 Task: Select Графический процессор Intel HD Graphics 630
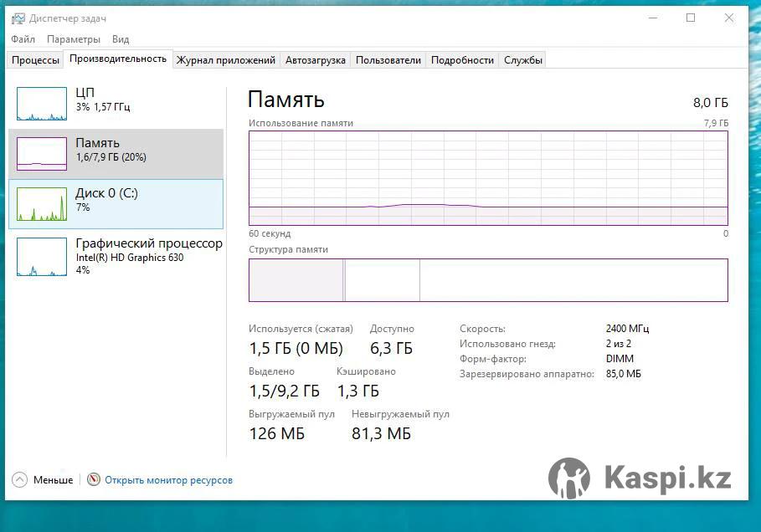pyautogui.click(x=116, y=257)
